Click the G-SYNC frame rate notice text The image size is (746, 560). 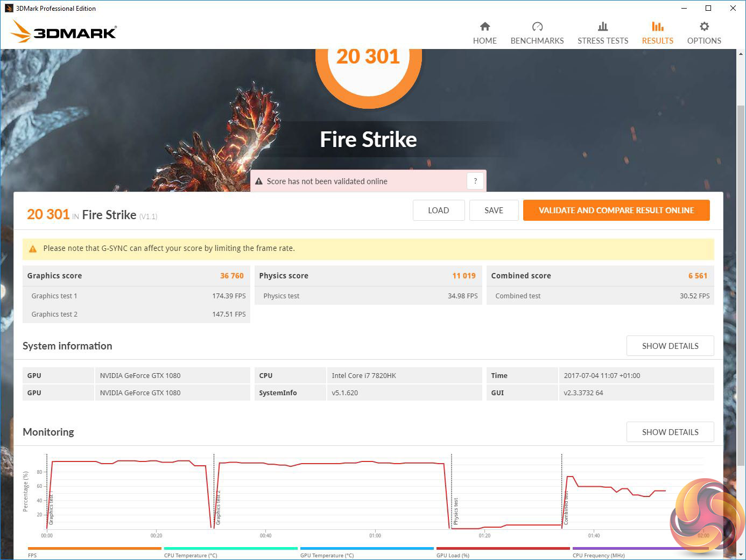click(169, 249)
